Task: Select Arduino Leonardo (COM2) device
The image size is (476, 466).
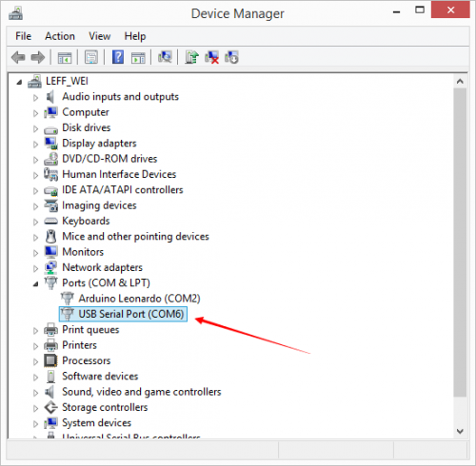Action: coord(139,299)
